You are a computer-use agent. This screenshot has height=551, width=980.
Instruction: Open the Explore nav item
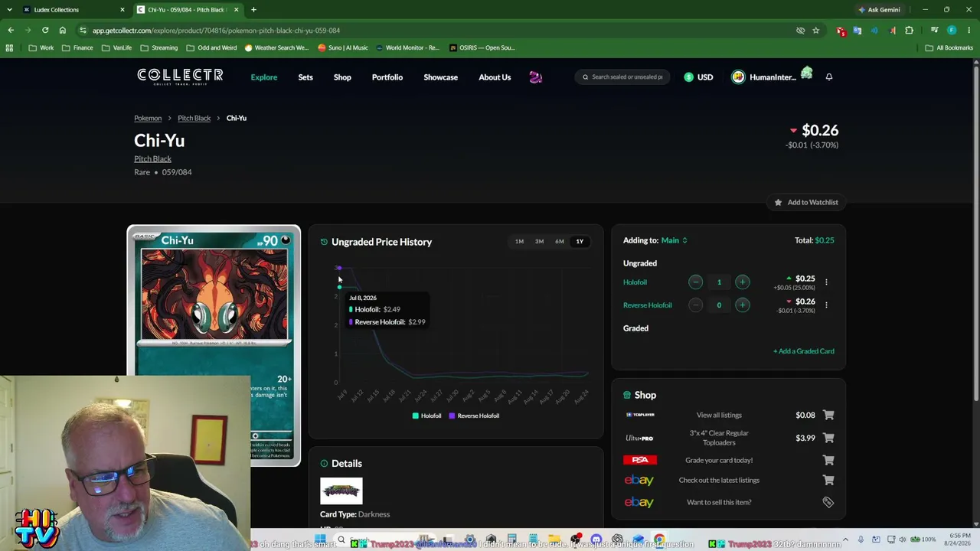click(264, 77)
